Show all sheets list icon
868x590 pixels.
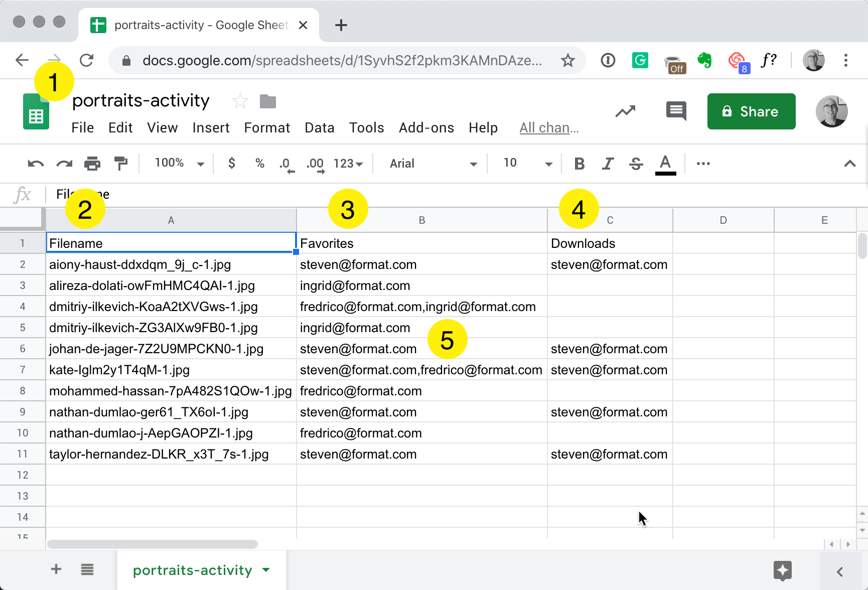[87, 569]
